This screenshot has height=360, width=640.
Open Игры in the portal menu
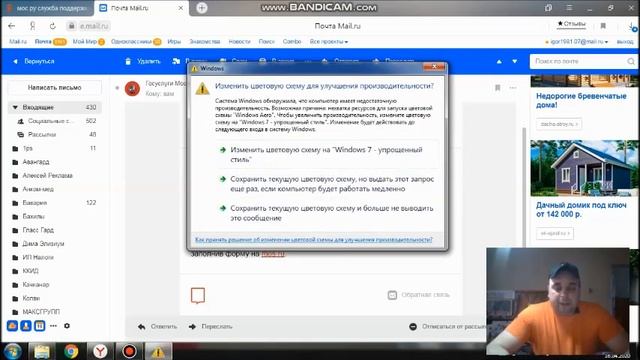coord(174,42)
